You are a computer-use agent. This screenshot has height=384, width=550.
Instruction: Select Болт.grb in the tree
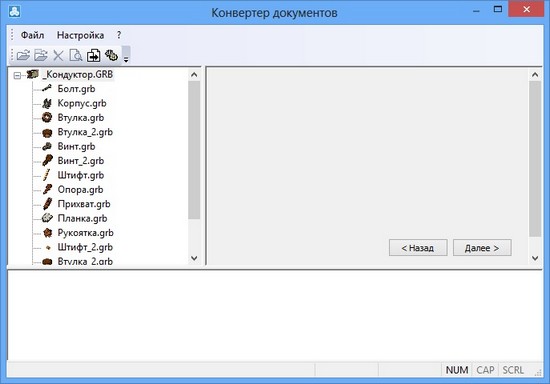point(76,89)
